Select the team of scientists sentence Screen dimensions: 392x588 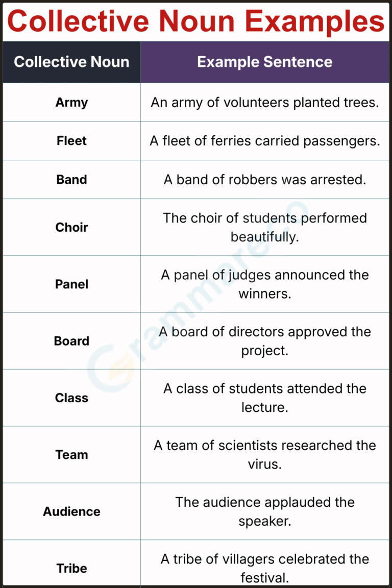point(265,454)
